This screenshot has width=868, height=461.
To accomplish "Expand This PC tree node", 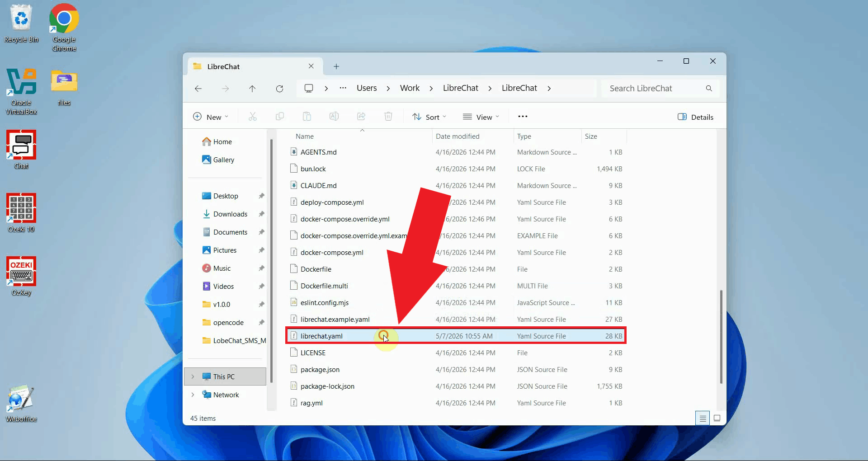I will point(193,376).
